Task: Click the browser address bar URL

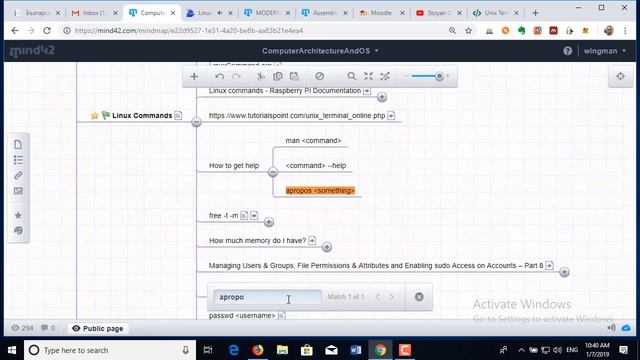Action: 189,31
